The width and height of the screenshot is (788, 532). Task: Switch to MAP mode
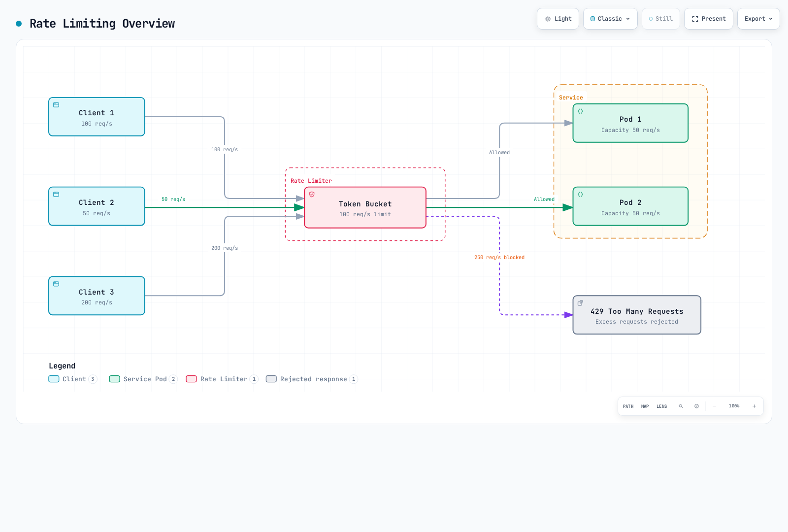coord(645,406)
